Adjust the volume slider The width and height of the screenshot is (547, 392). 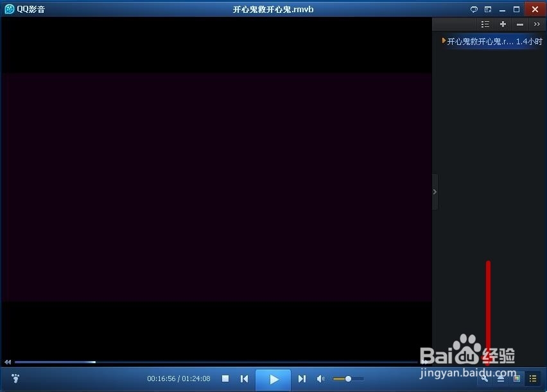click(348, 379)
